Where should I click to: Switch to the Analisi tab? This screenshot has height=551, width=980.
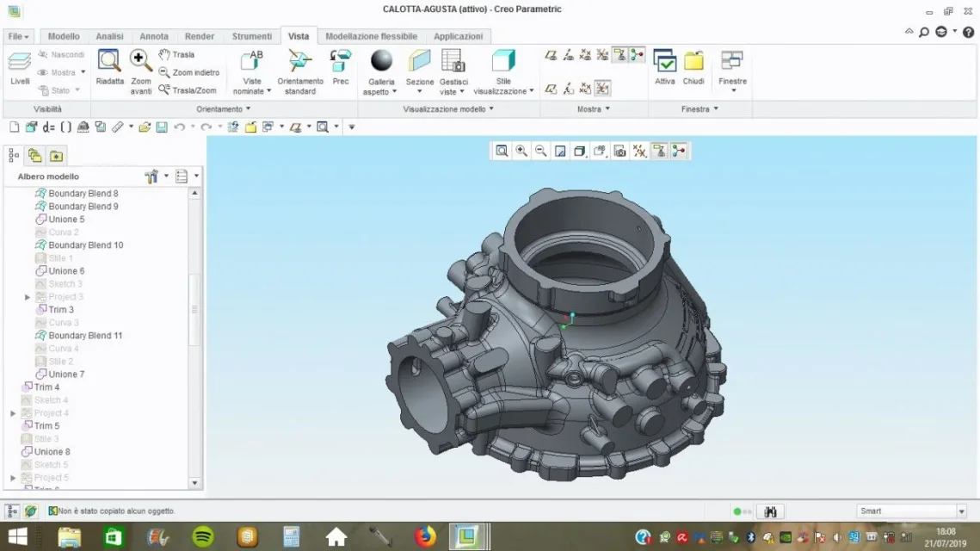109,36
